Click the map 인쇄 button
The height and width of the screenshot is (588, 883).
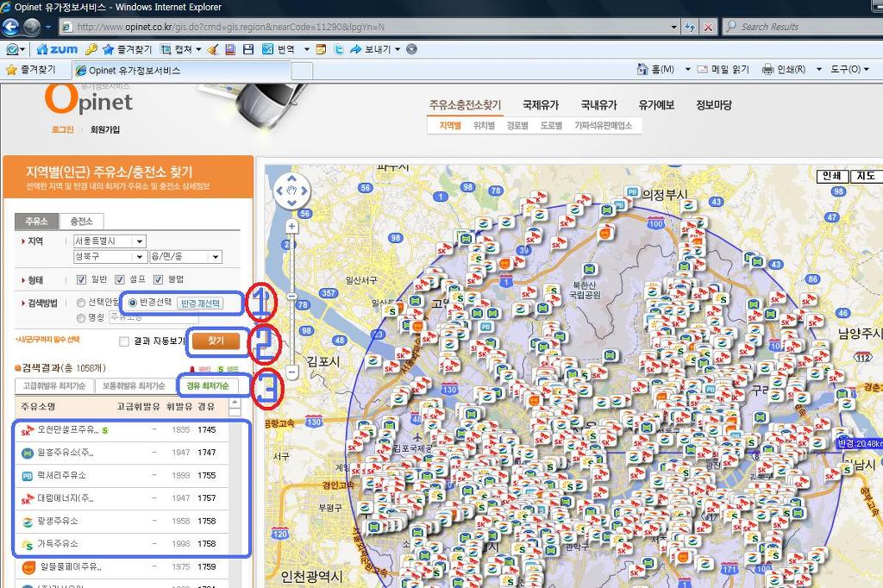[x=832, y=176]
